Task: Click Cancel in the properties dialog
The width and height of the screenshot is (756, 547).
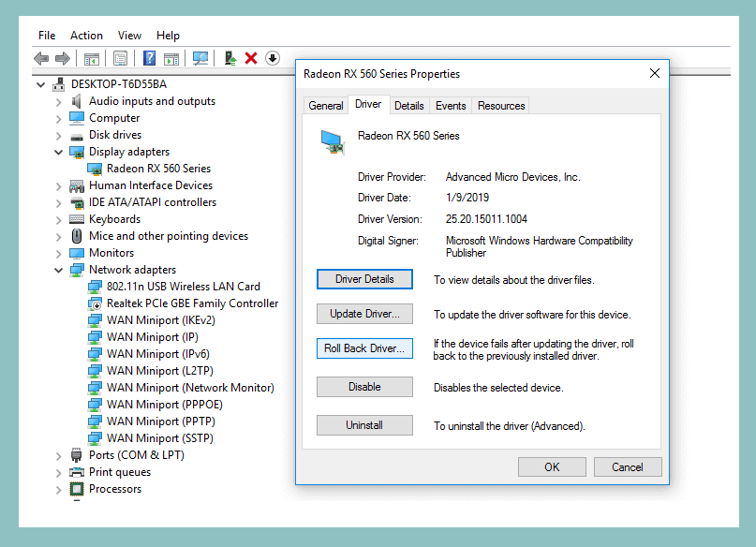Action: 628,467
